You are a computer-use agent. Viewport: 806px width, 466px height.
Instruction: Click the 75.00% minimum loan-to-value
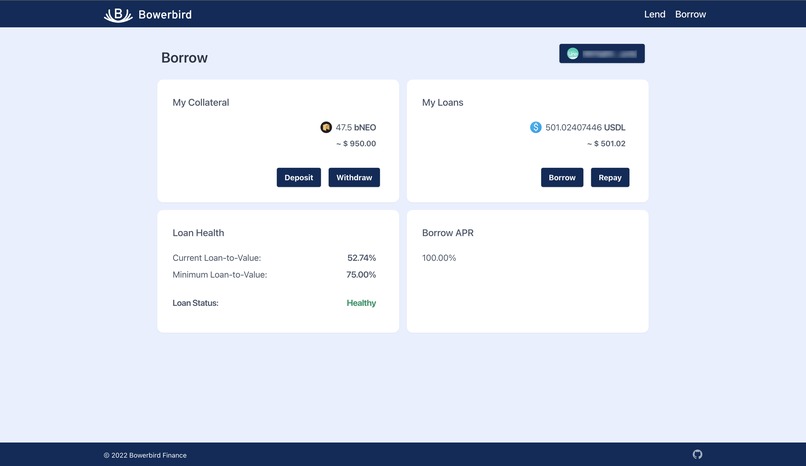(361, 274)
